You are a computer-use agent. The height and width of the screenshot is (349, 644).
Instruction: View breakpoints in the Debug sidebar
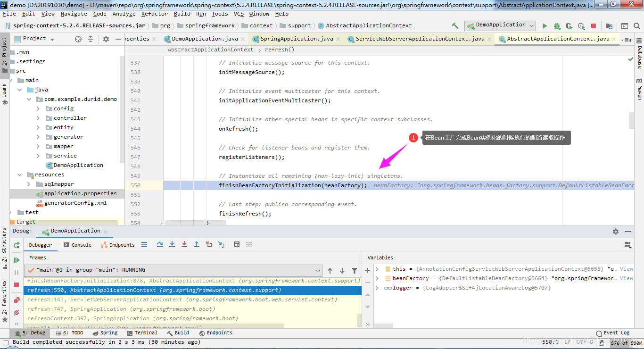point(17,300)
